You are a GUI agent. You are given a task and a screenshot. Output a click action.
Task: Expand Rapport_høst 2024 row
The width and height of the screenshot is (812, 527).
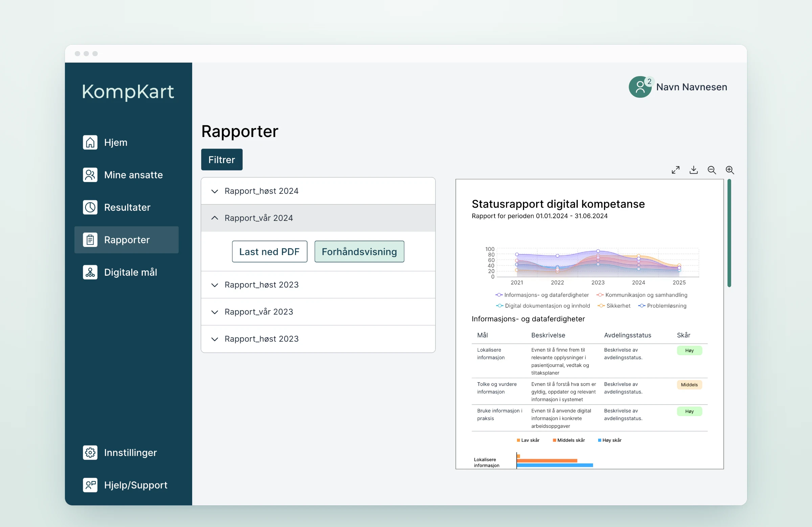coord(318,191)
